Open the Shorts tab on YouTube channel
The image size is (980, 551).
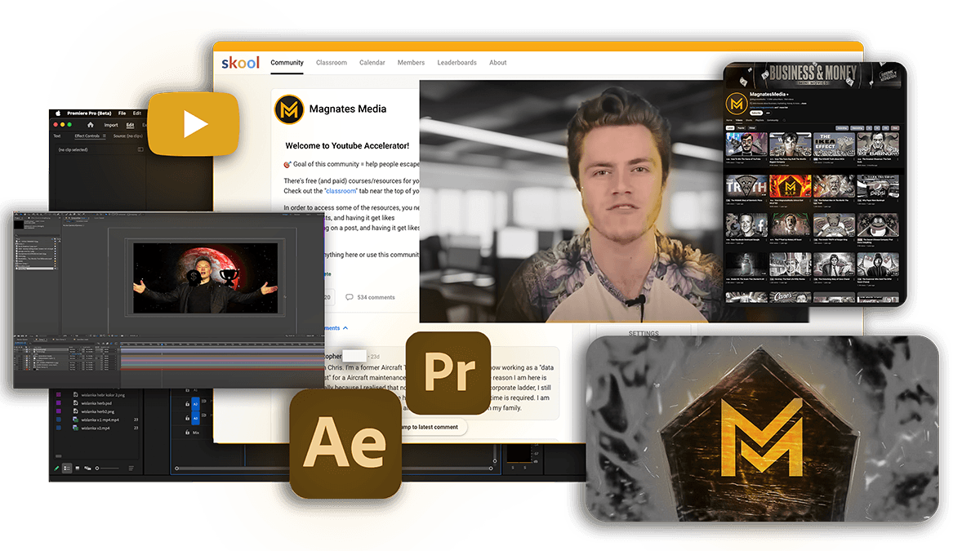[749, 120]
